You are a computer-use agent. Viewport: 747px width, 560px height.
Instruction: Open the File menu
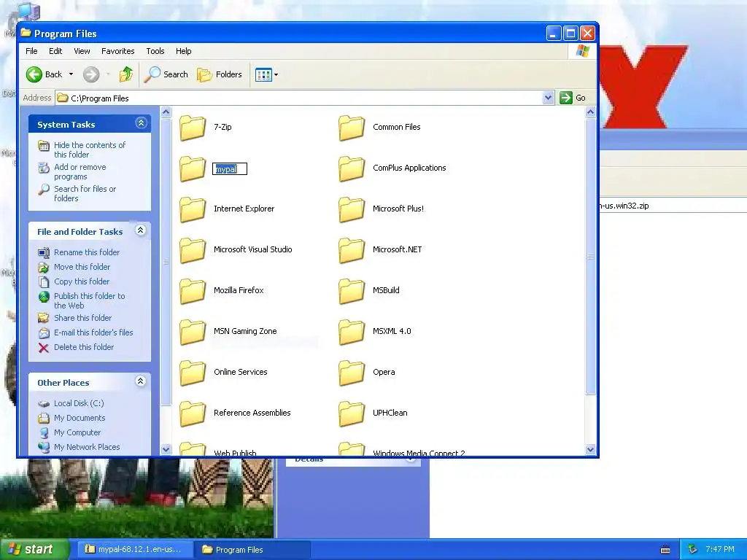31,51
